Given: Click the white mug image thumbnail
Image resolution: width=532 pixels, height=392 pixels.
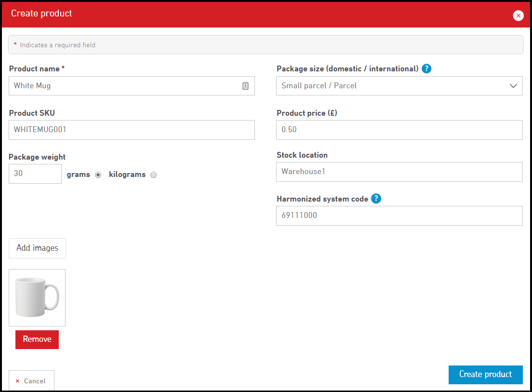Looking at the screenshot, I should click(37, 297).
